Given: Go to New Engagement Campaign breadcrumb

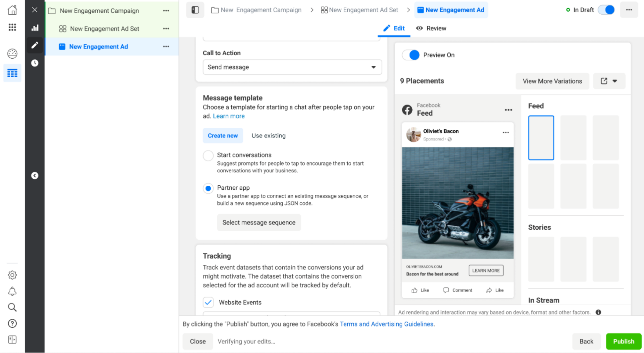Looking at the screenshot, I should [x=256, y=10].
